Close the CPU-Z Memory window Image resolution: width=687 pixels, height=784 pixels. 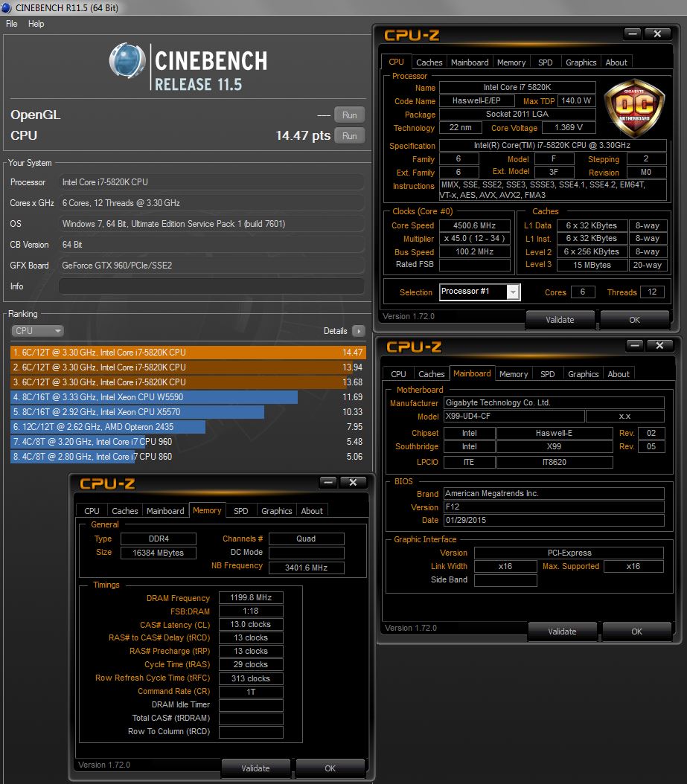(353, 482)
